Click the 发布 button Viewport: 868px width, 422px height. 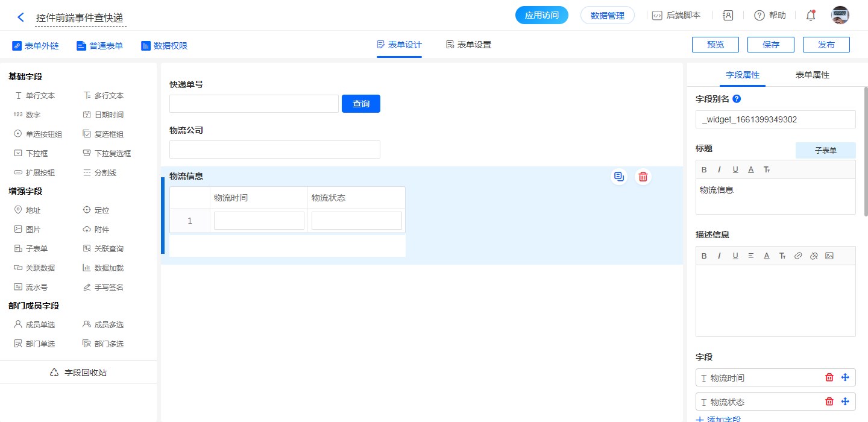[x=826, y=45]
